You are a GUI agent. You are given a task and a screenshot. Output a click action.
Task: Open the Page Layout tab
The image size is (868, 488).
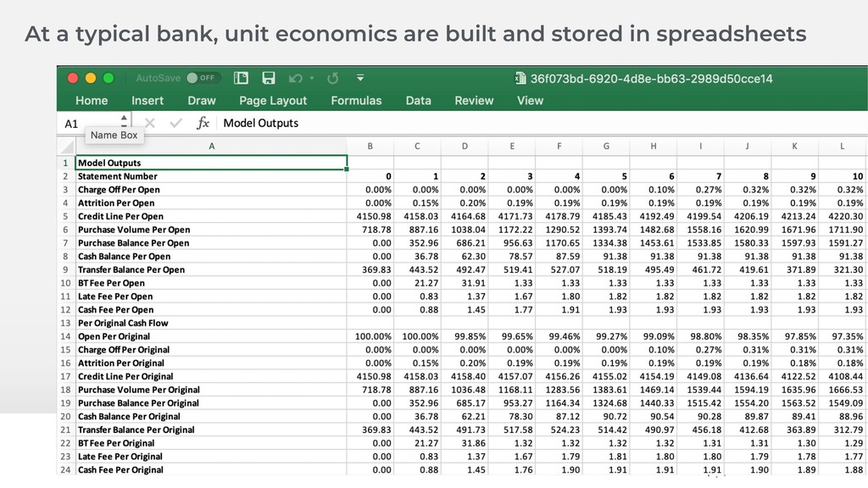[x=273, y=100]
